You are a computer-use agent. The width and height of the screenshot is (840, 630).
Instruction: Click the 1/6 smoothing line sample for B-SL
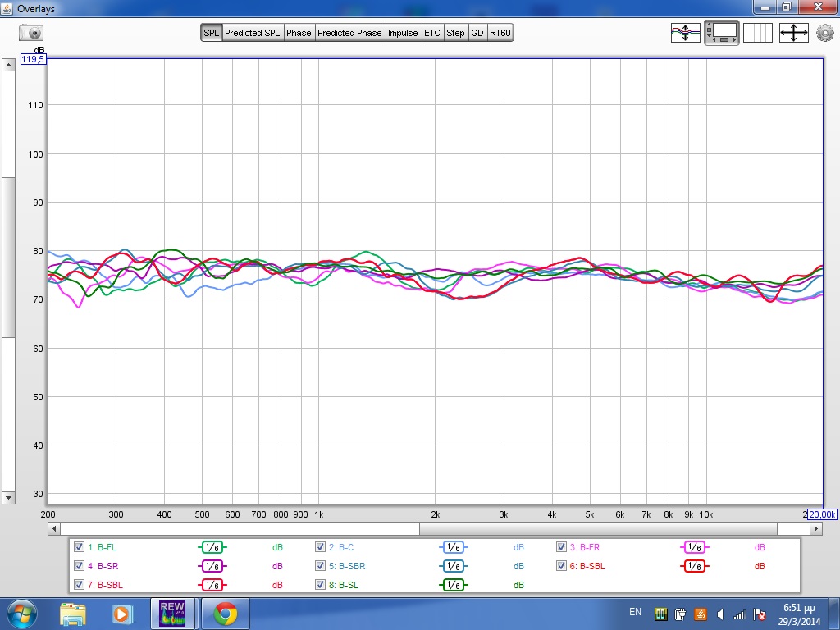(453, 584)
